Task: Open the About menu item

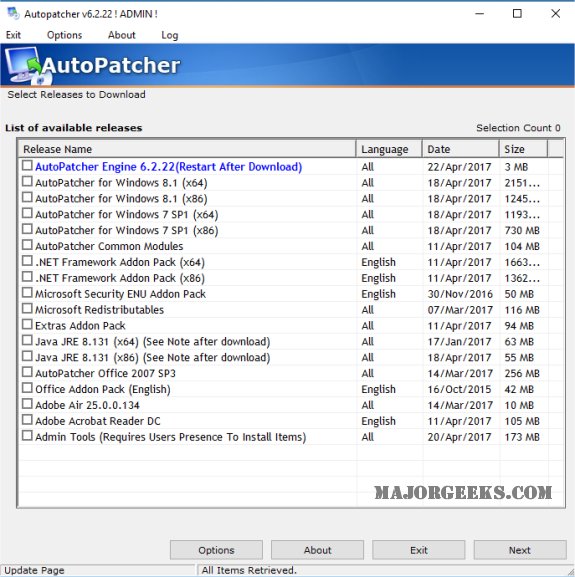Action: [122, 35]
